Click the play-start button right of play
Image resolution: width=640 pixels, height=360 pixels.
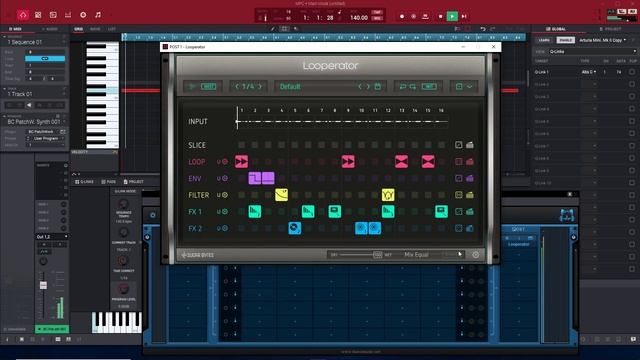(x=464, y=16)
